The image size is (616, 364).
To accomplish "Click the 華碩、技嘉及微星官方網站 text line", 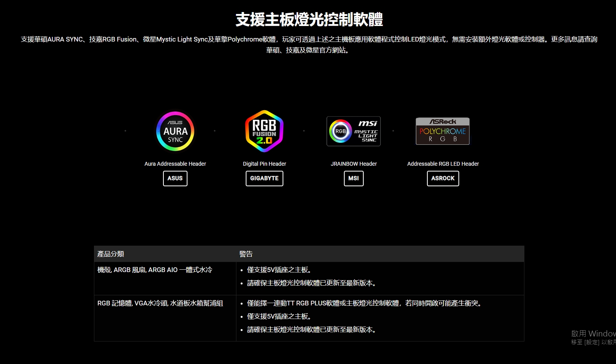I will click(309, 50).
